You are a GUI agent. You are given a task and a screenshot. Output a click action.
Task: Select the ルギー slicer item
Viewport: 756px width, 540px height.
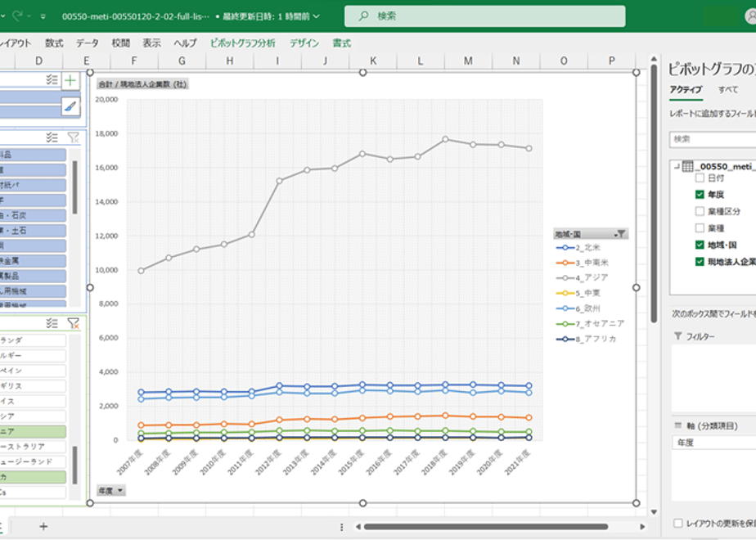(x=33, y=355)
